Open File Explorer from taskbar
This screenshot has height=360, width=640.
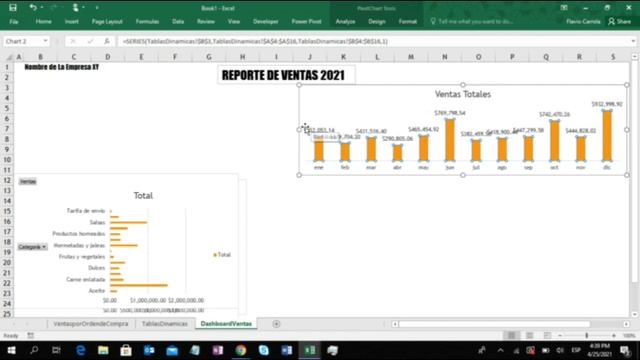point(103,350)
